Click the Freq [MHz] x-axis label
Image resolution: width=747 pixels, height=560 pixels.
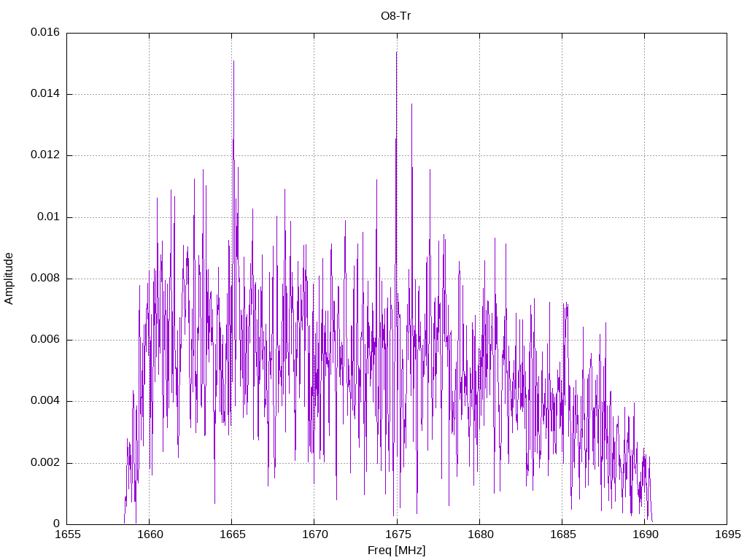(x=396, y=551)
